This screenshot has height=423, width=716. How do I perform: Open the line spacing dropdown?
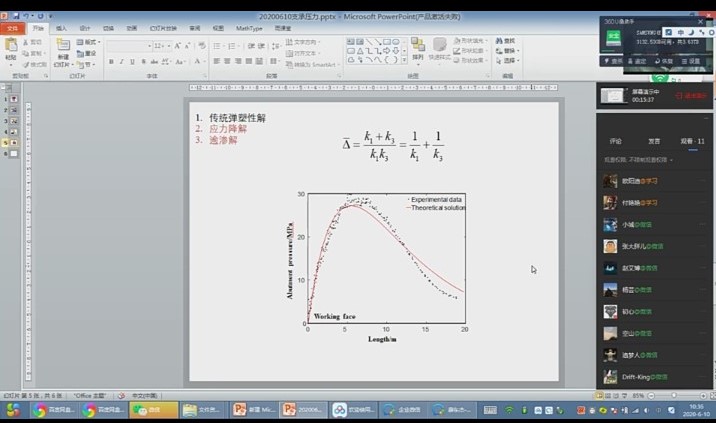[276, 46]
